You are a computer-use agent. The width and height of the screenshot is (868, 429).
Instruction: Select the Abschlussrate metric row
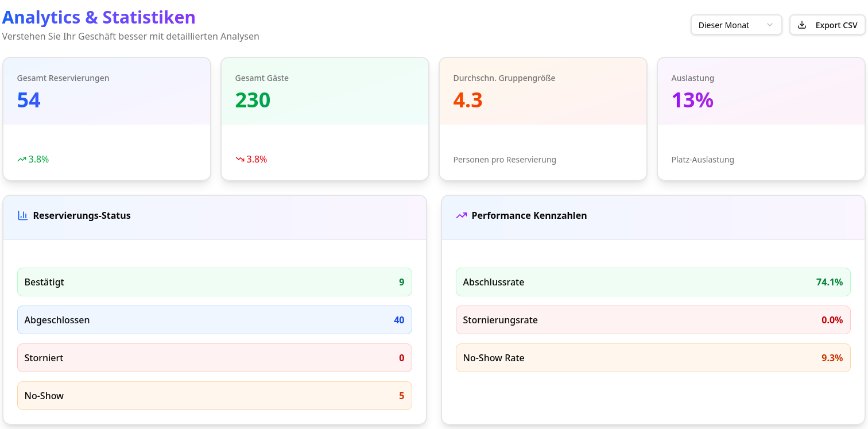653,282
